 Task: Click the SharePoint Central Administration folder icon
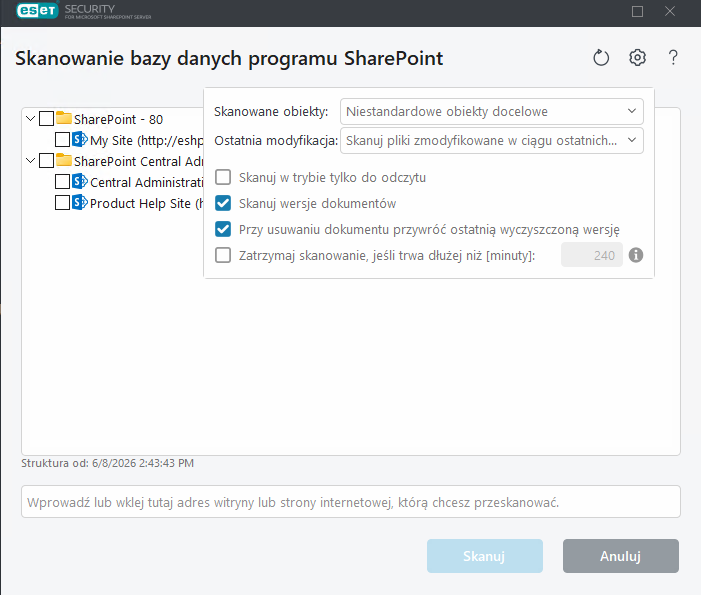click(x=64, y=160)
